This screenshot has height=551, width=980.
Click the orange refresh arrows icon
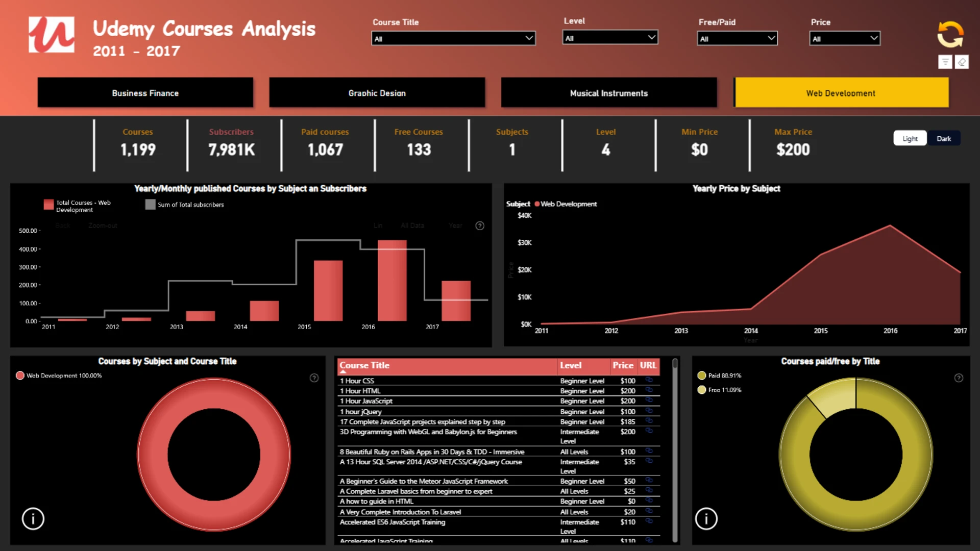pyautogui.click(x=950, y=35)
